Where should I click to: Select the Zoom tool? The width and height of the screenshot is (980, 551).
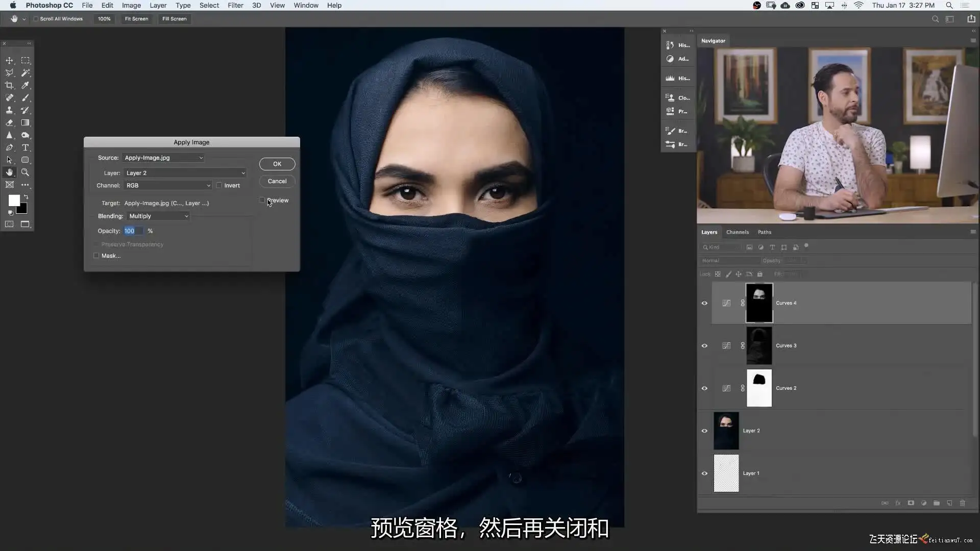pyautogui.click(x=25, y=172)
